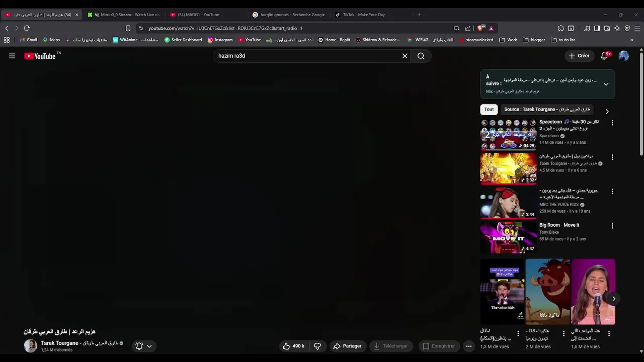Open the MBC The Voice Kids thumbnail
Viewport: 644px width, 362px height.
pos(508,203)
